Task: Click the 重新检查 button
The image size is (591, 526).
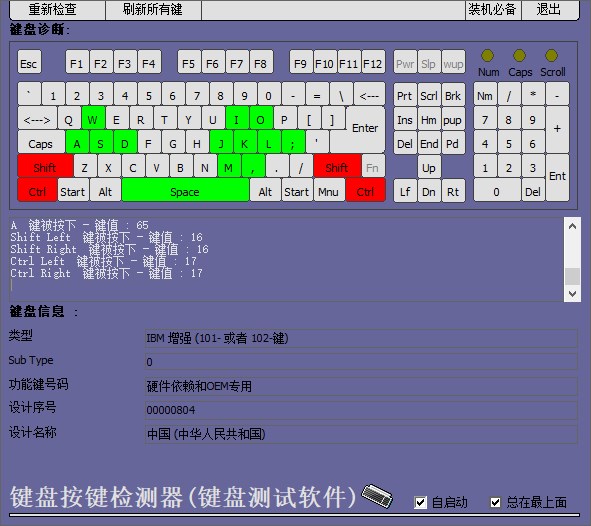Action: coord(57,9)
